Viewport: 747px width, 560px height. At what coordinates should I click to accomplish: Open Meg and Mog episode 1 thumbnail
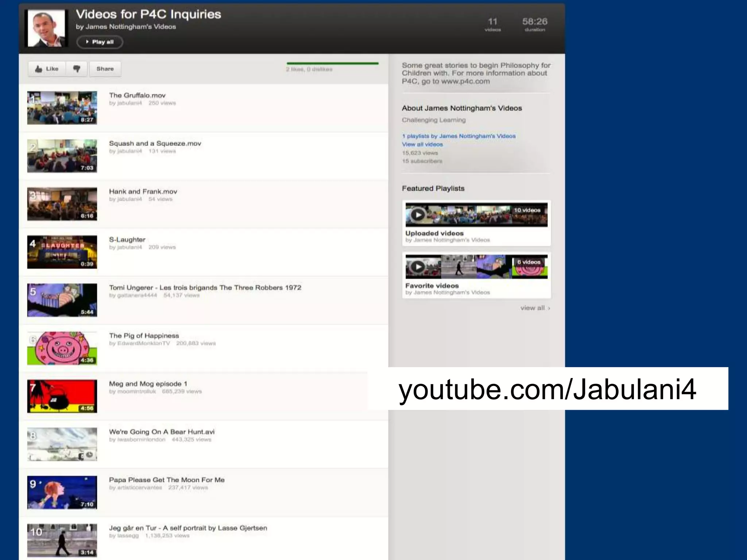62,396
